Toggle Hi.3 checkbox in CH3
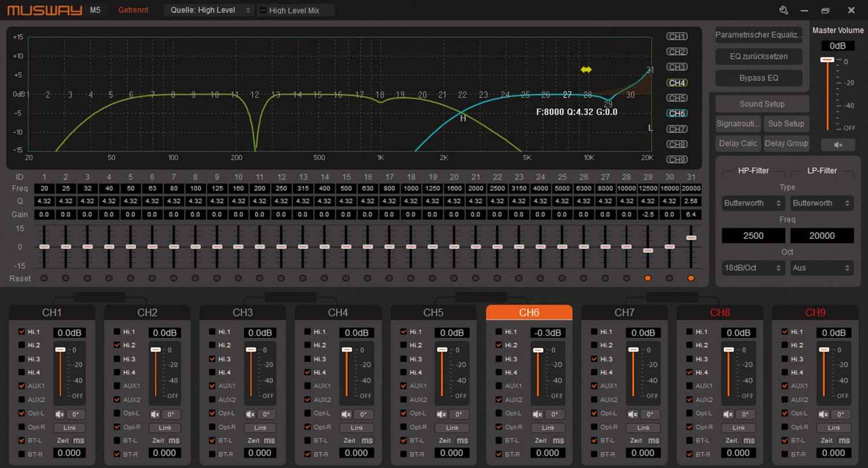868x468 pixels. tap(213, 359)
